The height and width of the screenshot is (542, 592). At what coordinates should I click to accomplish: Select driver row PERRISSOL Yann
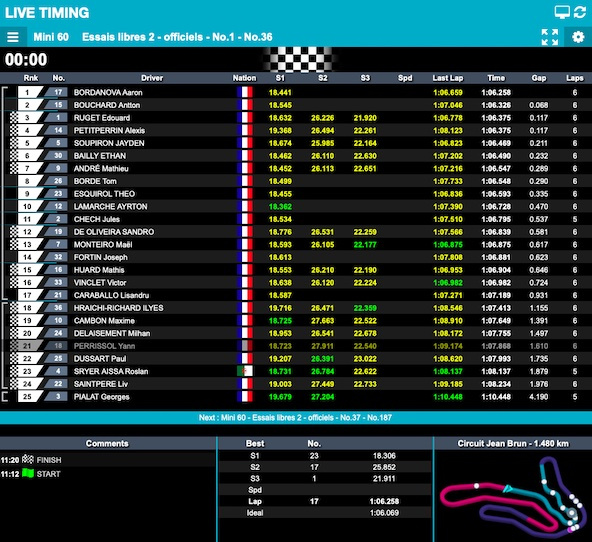[x=296, y=346]
